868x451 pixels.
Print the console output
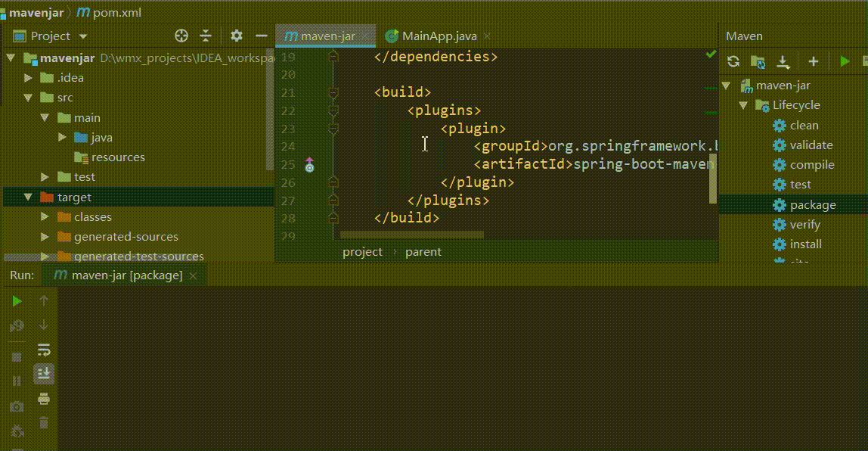pyautogui.click(x=44, y=397)
